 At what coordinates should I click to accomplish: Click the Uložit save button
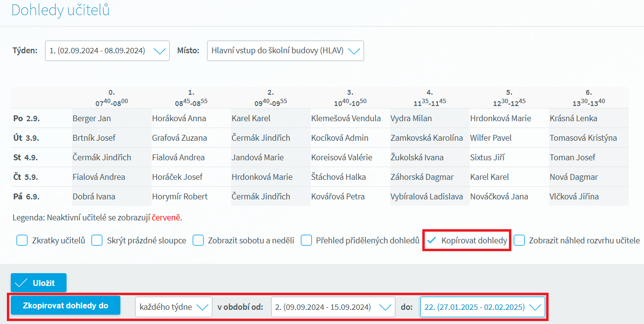click(x=39, y=283)
